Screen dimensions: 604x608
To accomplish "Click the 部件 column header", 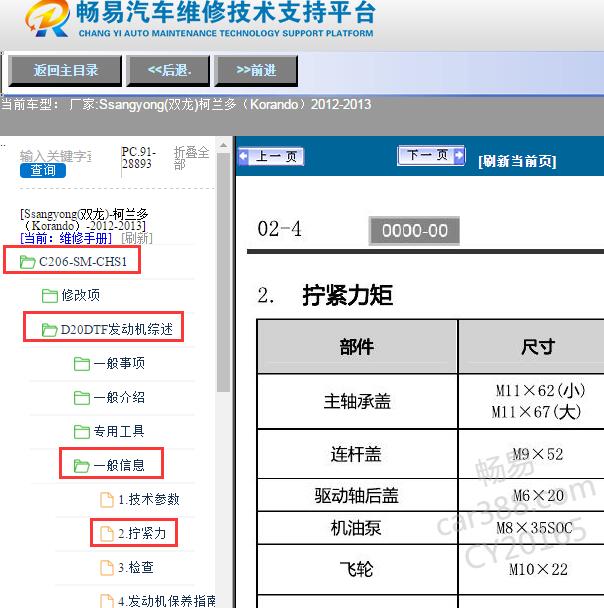I will tap(357, 347).
